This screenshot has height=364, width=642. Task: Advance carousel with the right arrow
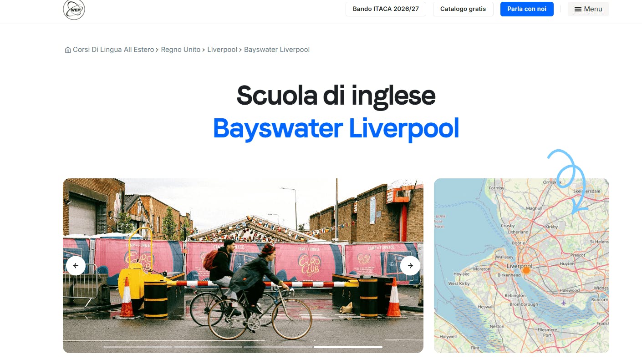(x=410, y=266)
